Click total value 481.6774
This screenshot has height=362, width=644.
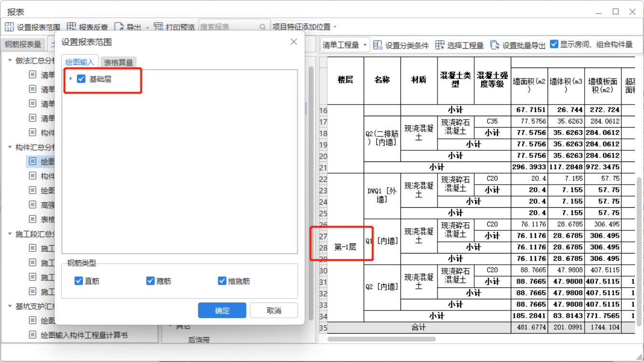coord(529,328)
